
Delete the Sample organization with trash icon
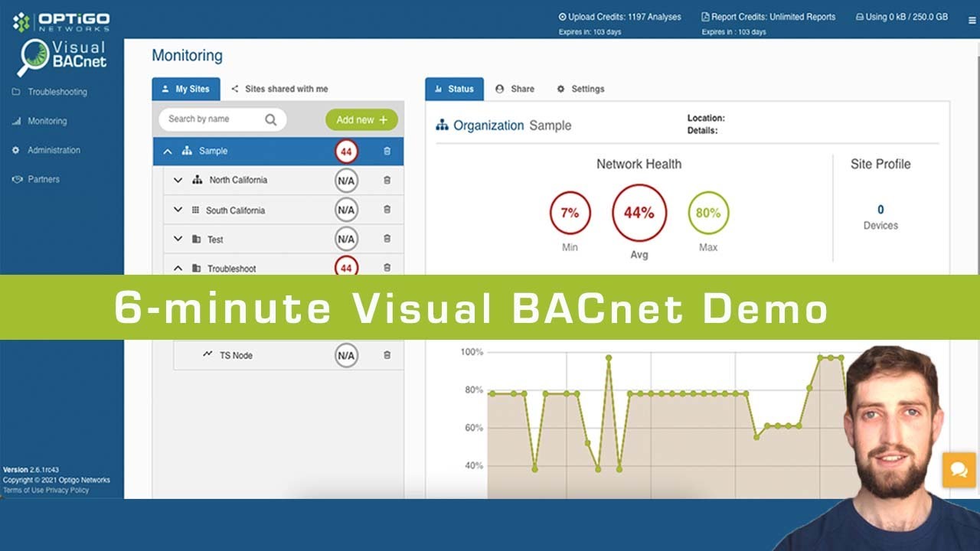387,152
